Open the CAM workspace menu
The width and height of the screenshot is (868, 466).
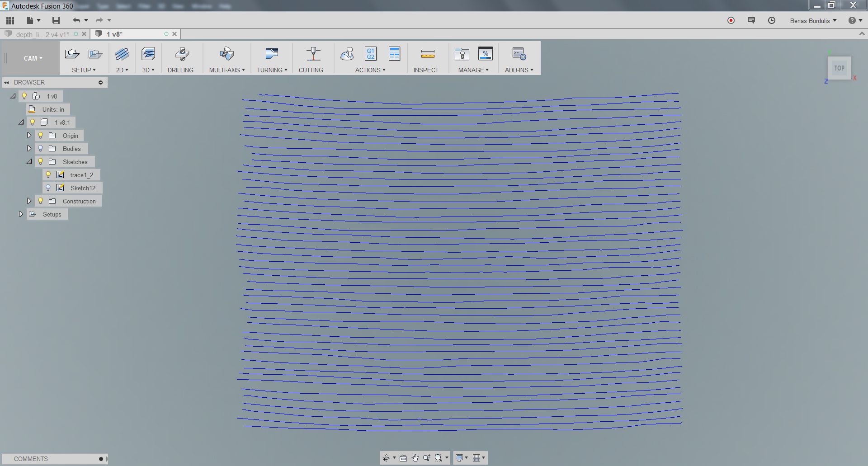[32, 58]
